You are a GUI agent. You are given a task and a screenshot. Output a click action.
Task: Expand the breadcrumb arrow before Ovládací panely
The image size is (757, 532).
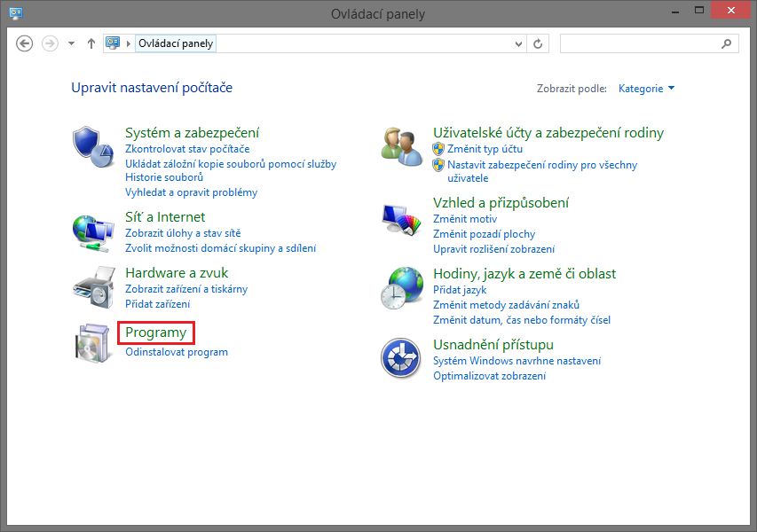point(129,43)
